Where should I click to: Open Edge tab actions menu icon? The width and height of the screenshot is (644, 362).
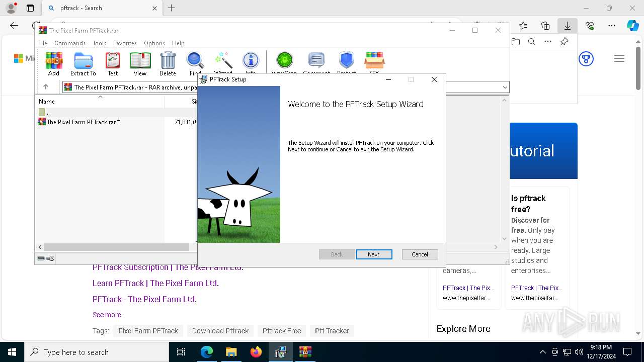30,8
